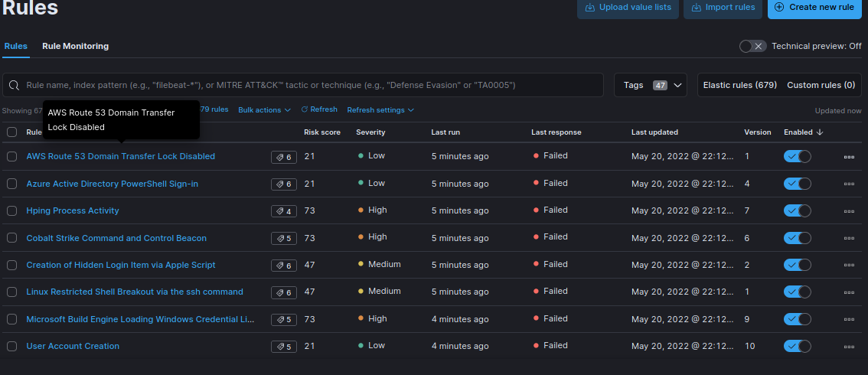868x375 pixels.
Task: Click Import rules button
Action: tap(723, 7)
